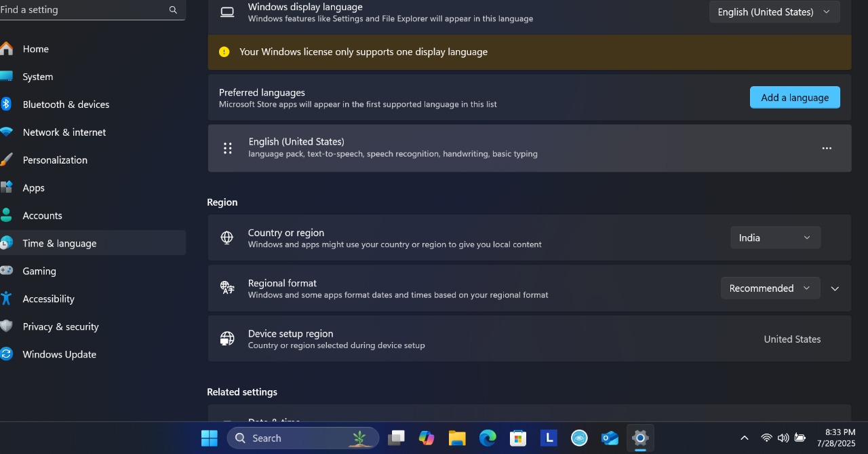The width and height of the screenshot is (868, 454).
Task: Open the blue L app on taskbar
Action: click(549, 438)
